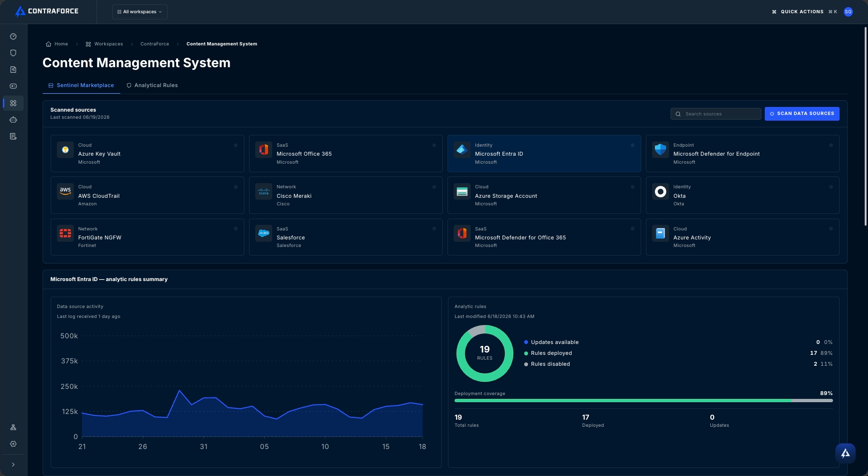This screenshot has height=476, width=868.
Task: Click the ContraForce logo in header
Action: click(47, 11)
